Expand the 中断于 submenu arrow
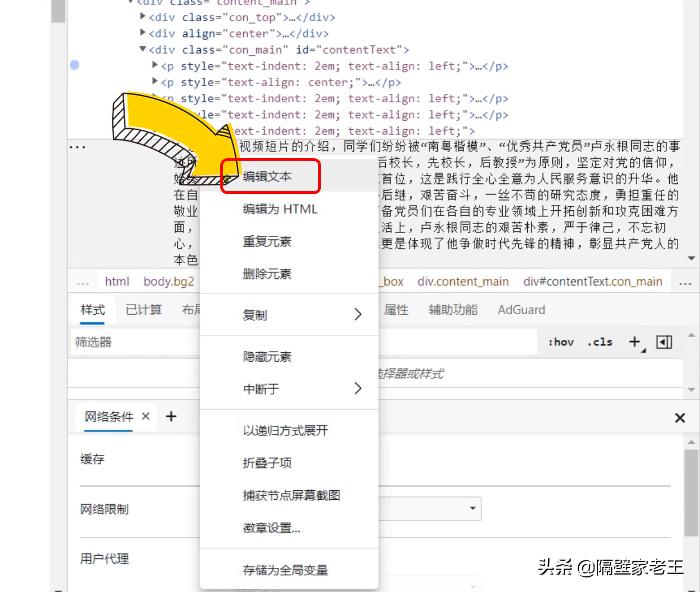Screen dimensions: 700x592 tap(358, 389)
